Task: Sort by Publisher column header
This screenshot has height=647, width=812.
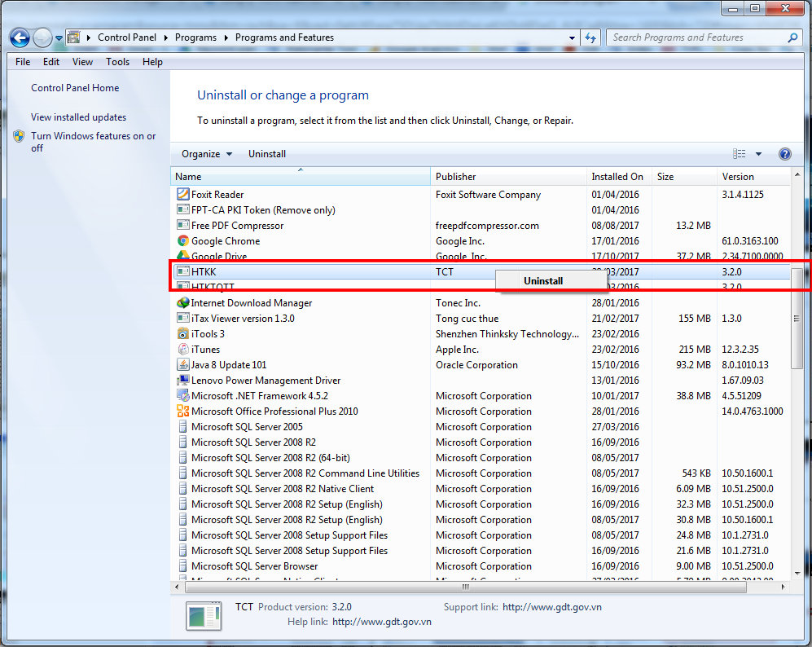Action: [x=508, y=177]
